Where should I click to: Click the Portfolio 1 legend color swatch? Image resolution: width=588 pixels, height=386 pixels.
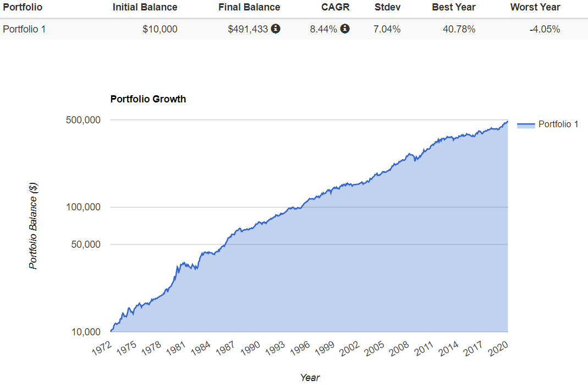[526, 124]
